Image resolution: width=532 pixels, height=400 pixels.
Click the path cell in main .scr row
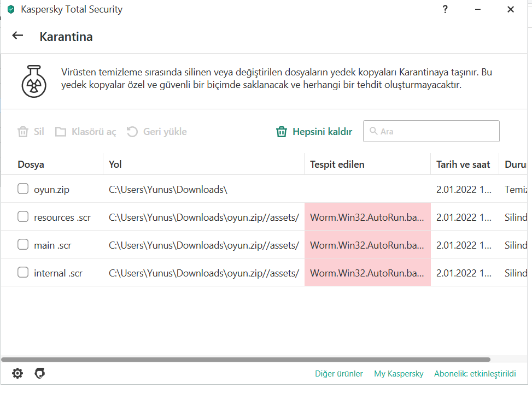[204, 245]
